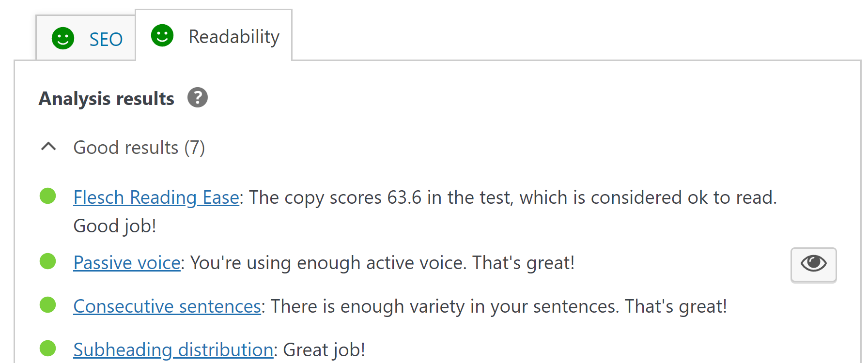868x363 pixels.
Task: Click the green dot beside Flesch Reading Ease
Action: coord(47,196)
